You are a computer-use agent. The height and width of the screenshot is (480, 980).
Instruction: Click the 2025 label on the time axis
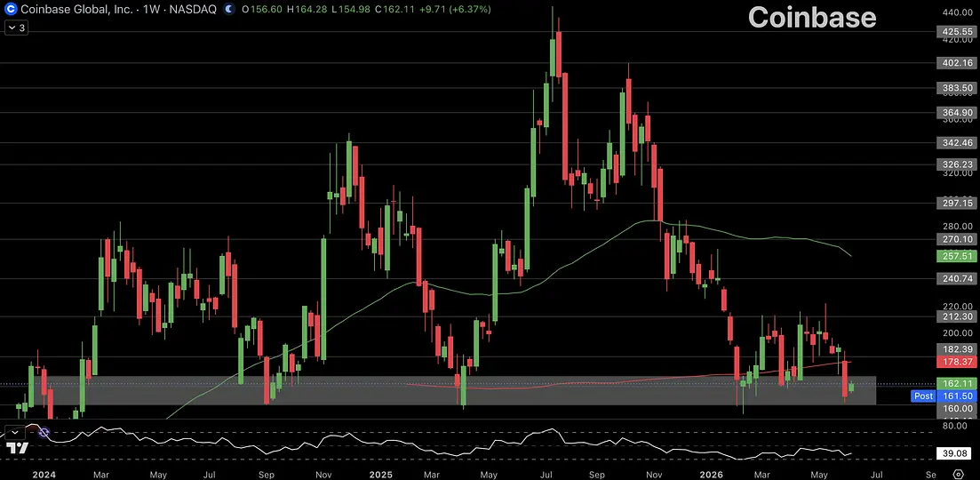(x=380, y=475)
